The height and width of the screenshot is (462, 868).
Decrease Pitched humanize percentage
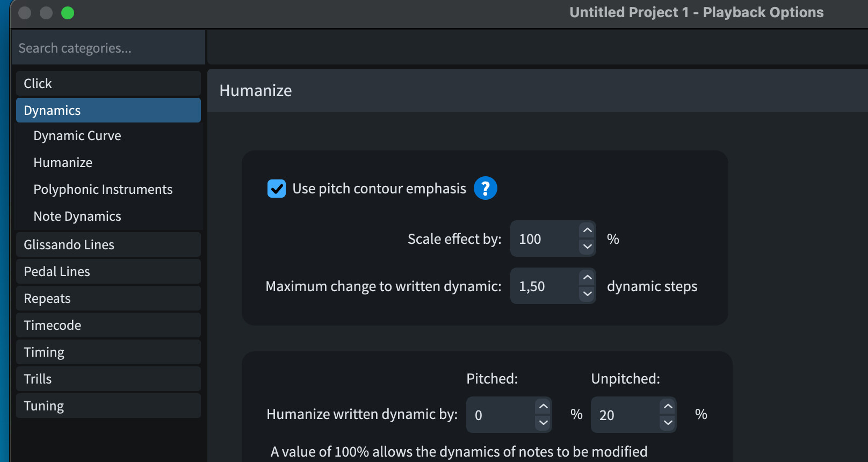coord(544,423)
